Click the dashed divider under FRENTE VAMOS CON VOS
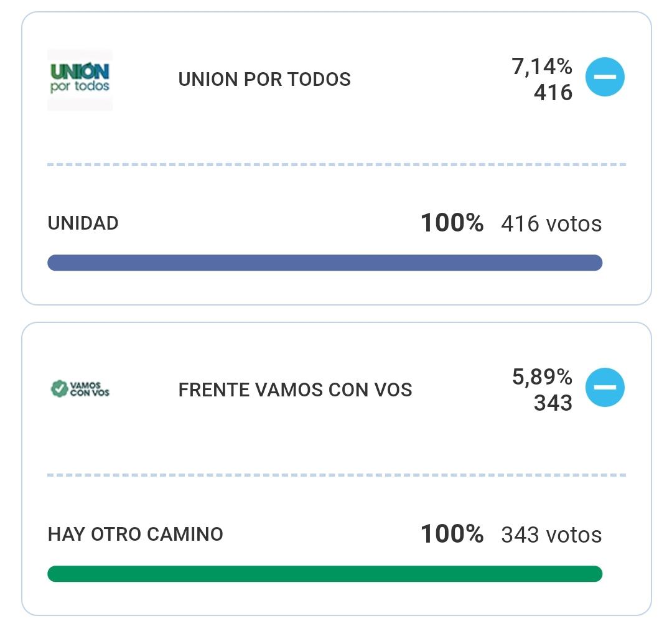Image resolution: width=672 pixels, height=626 pixels. (x=336, y=475)
